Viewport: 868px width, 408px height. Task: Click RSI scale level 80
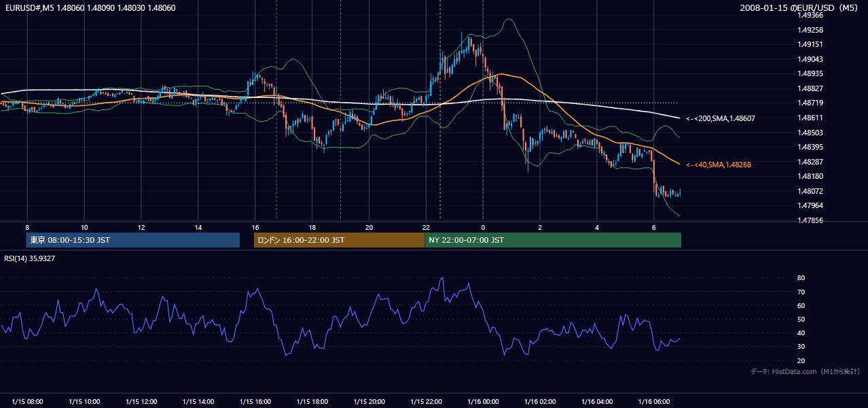(x=801, y=278)
